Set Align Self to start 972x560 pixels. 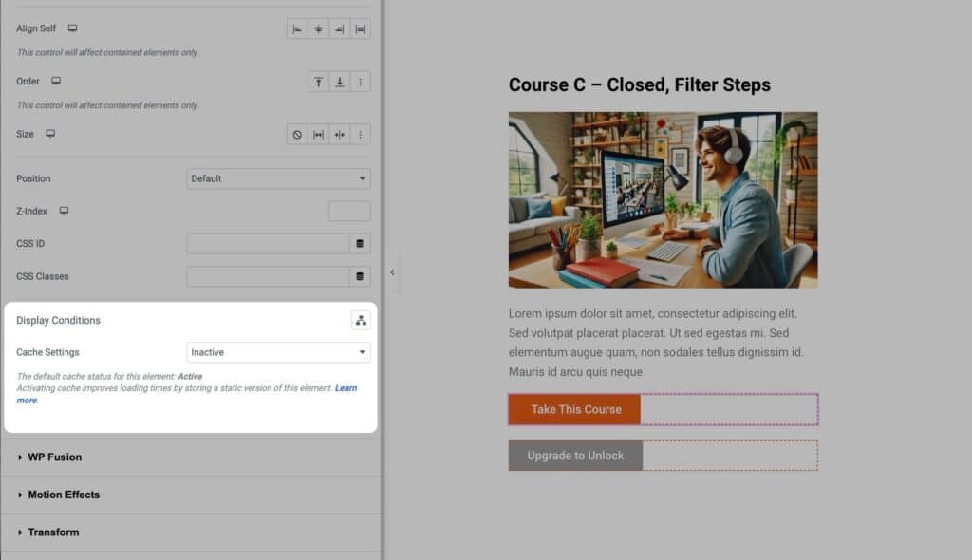point(297,29)
